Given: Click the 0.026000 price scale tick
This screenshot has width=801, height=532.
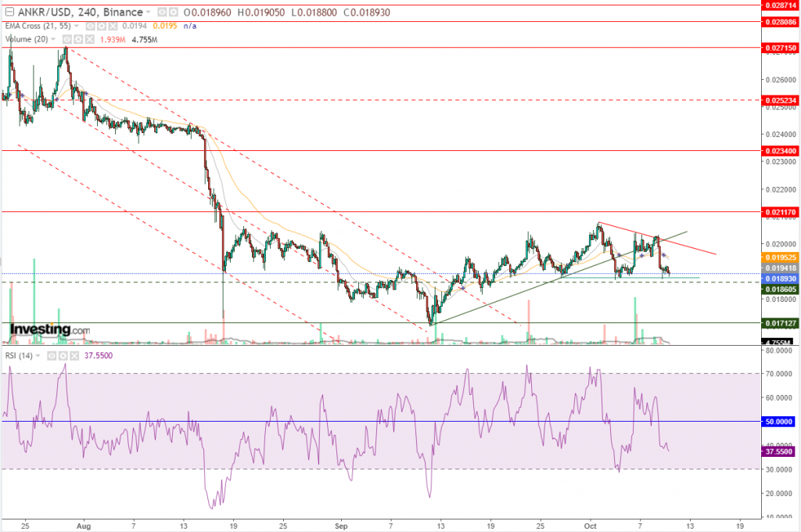Looking at the screenshot, I should point(781,80).
